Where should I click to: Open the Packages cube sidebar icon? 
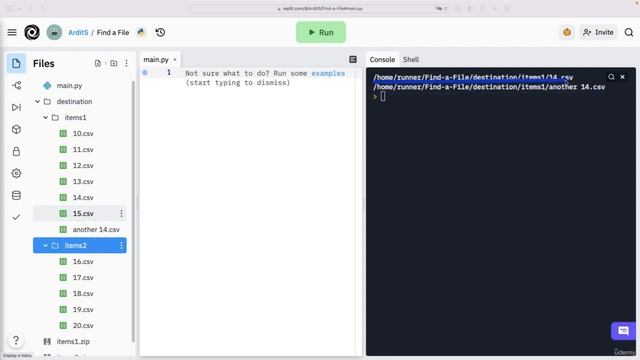click(16, 129)
